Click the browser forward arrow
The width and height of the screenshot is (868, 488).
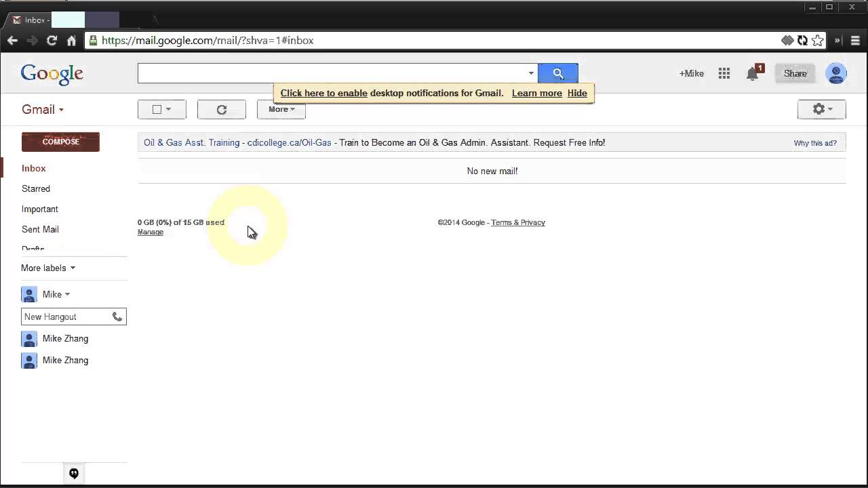[32, 41]
